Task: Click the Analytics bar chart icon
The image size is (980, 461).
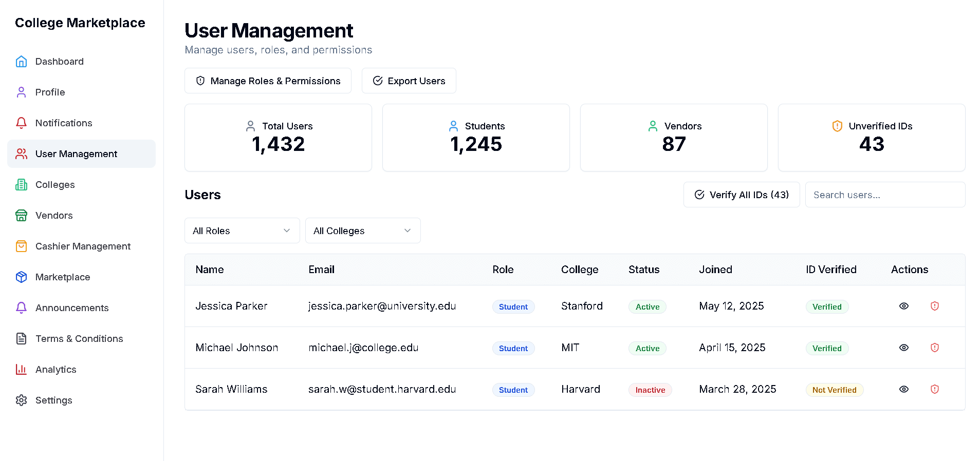Action: coord(21,370)
